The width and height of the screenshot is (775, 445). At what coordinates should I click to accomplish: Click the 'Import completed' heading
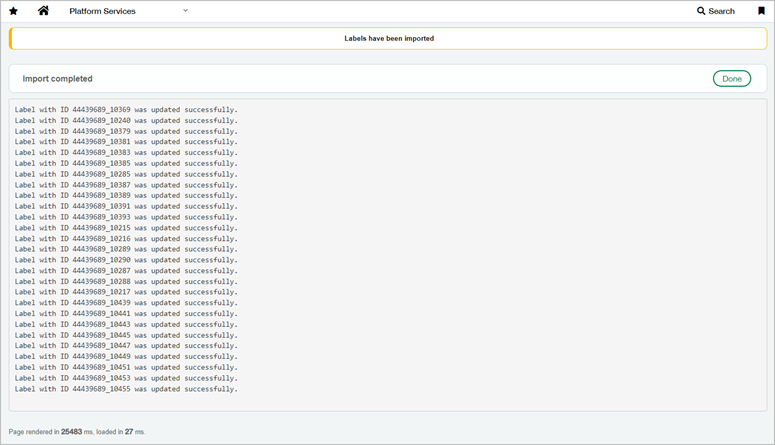point(57,79)
